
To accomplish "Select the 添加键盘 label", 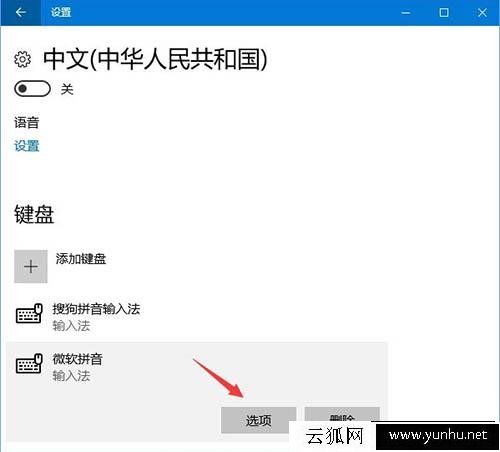I will pos(81,259).
